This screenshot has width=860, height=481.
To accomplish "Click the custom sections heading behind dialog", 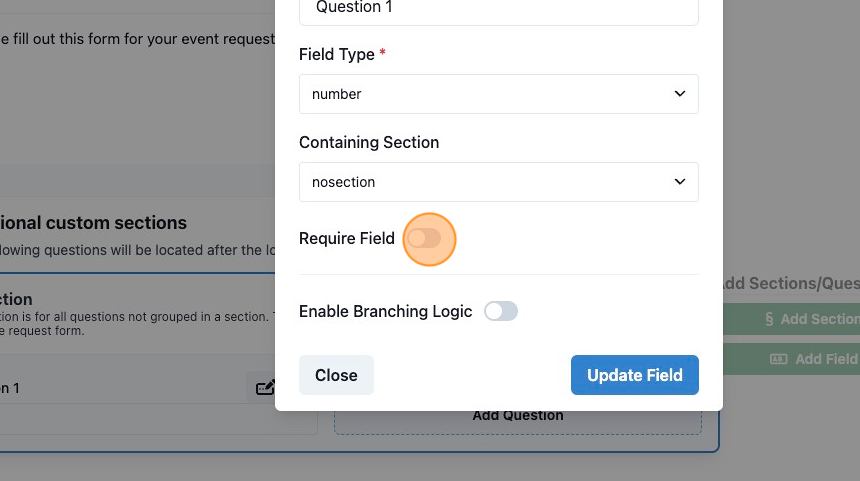I will (93, 223).
